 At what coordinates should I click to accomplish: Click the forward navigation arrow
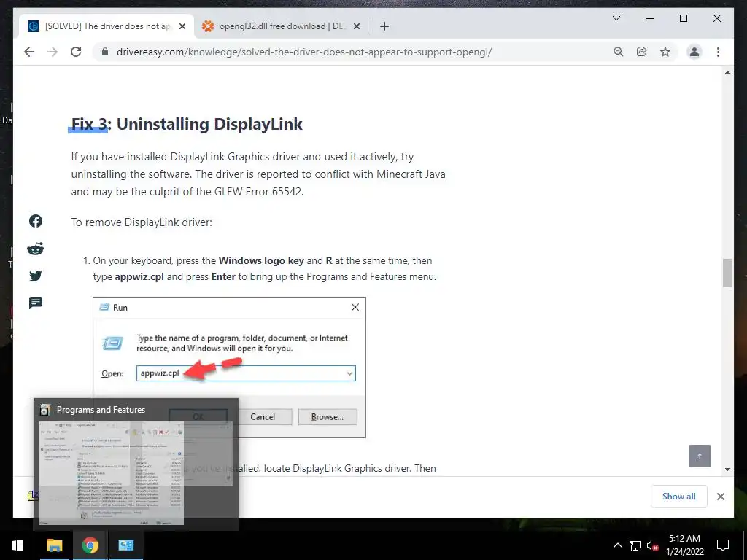pyautogui.click(x=53, y=52)
